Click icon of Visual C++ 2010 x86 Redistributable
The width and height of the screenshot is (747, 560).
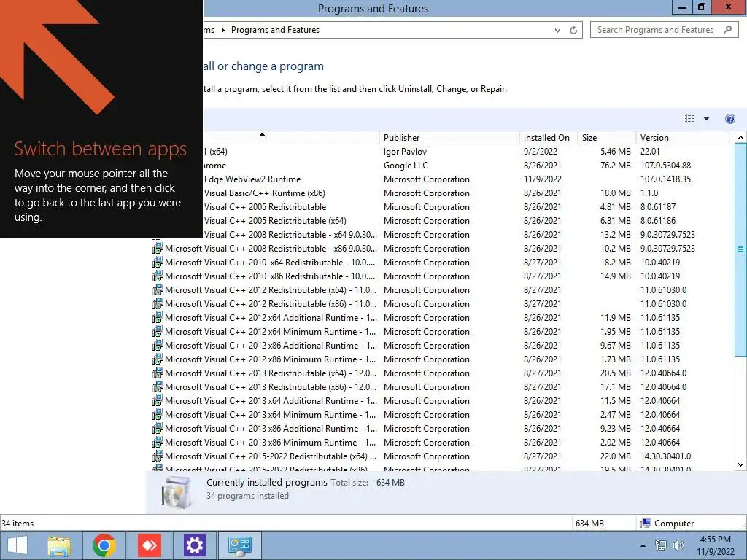click(158, 276)
